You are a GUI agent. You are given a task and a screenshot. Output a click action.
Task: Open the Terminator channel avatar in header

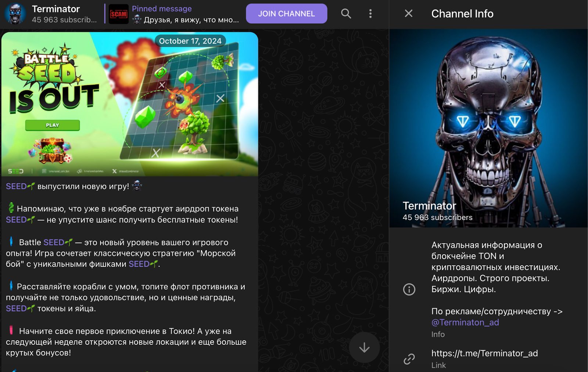[x=15, y=14]
